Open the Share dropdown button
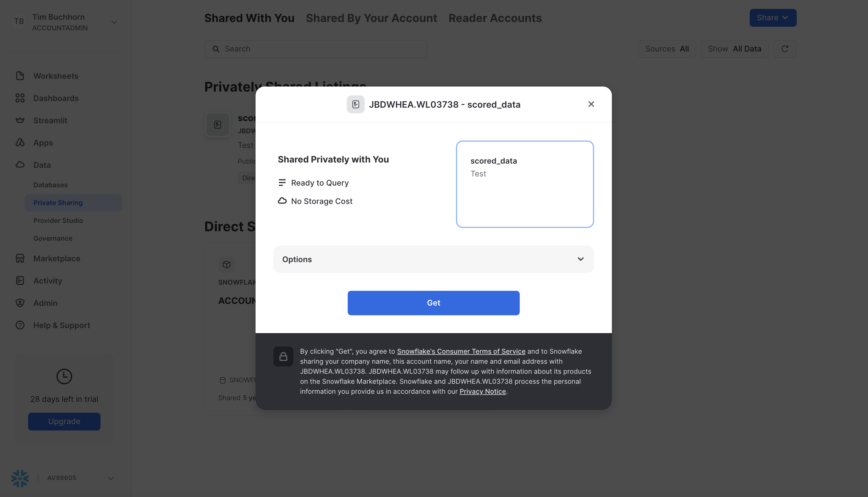The height and width of the screenshot is (497, 868). point(773,18)
